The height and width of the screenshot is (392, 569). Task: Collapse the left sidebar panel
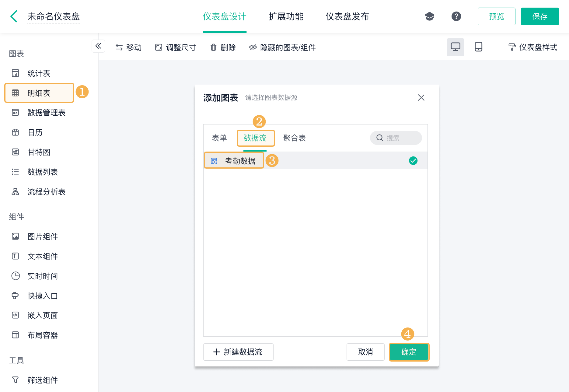[x=98, y=46]
